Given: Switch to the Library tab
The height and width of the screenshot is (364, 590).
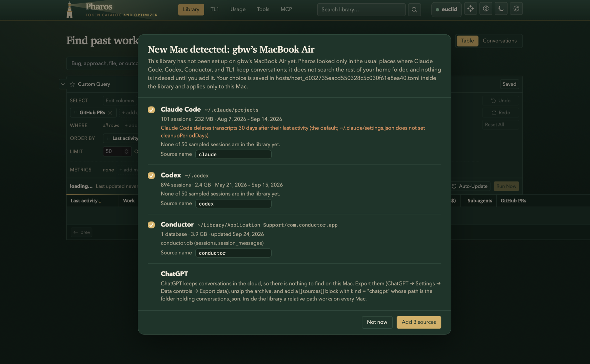Looking at the screenshot, I should (x=191, y=9).
